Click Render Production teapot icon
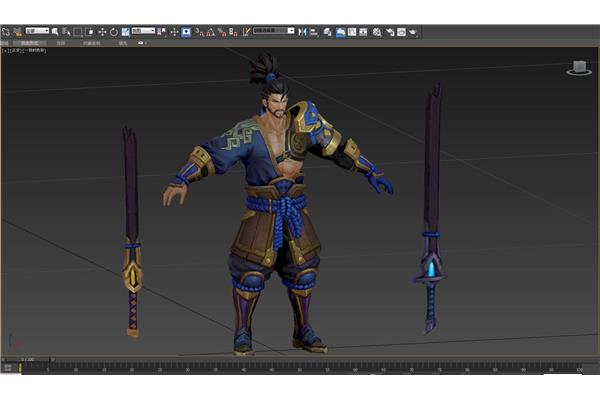 pyautogui.click(x=413, y=32)
